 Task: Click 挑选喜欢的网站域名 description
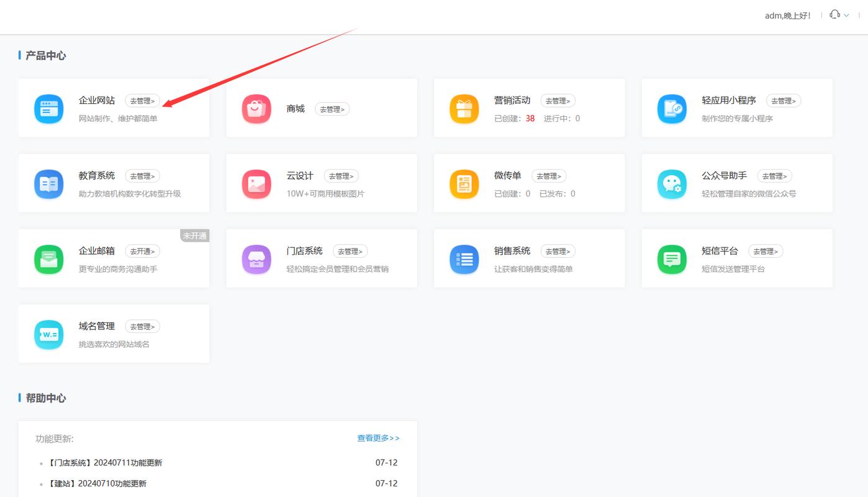pyautogui.click(x=114, y=344)
